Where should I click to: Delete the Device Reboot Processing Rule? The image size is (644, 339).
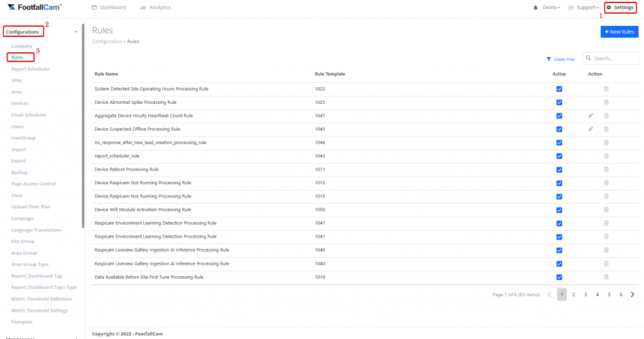click(606, 169)
